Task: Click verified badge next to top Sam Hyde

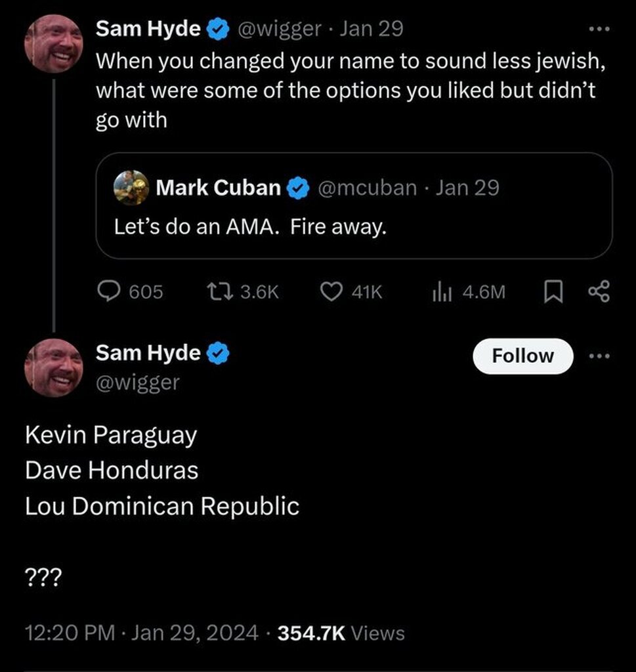Action: pyautogui.click(x=218, y=29)
